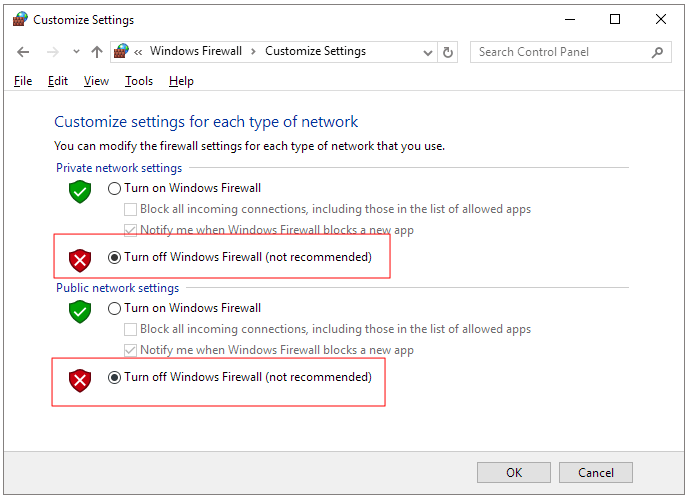Click the Back navigation arrow
Screen dimensions: 687x497
click(x=23, y=52)
